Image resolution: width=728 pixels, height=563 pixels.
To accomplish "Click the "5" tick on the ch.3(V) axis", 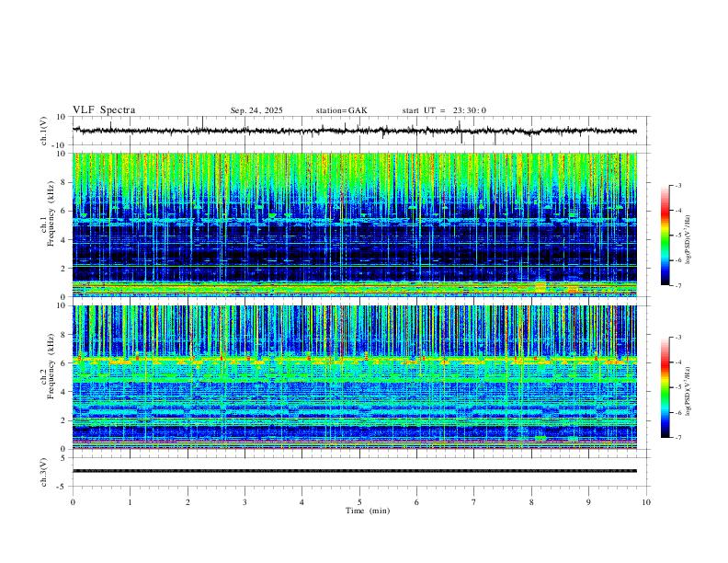I will (x=64, y=458).
